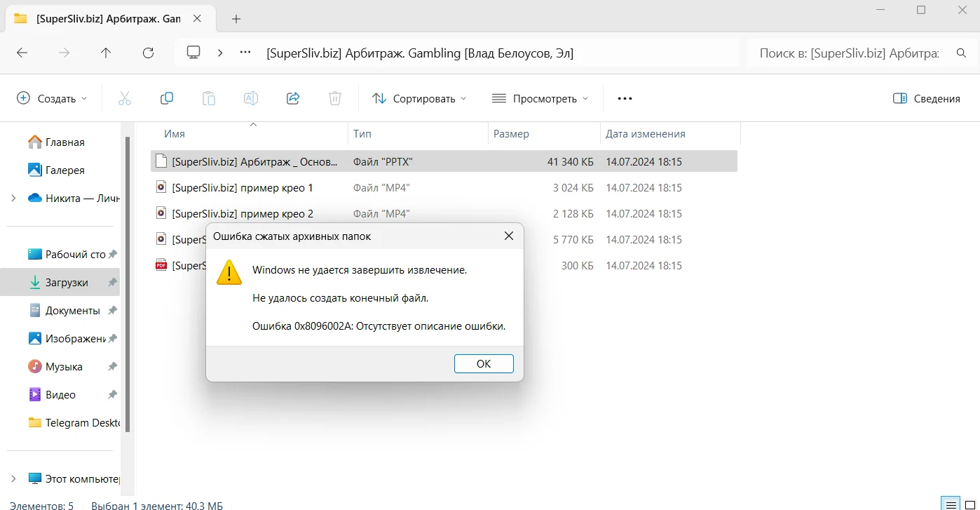Click the Copy icon in toolbar
980x510 pixels.
pyautogui.click(x=167, y=99)
